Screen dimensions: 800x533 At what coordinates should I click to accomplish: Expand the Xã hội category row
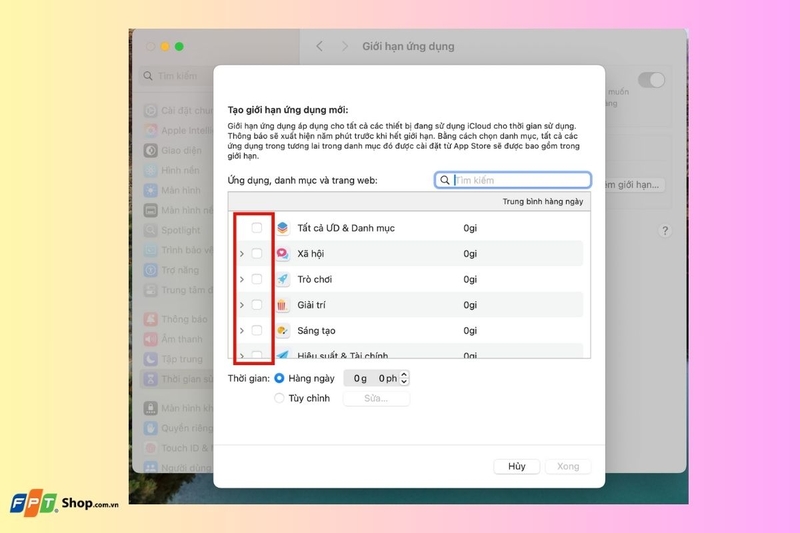pyautogui.click(x=242, y=253)
